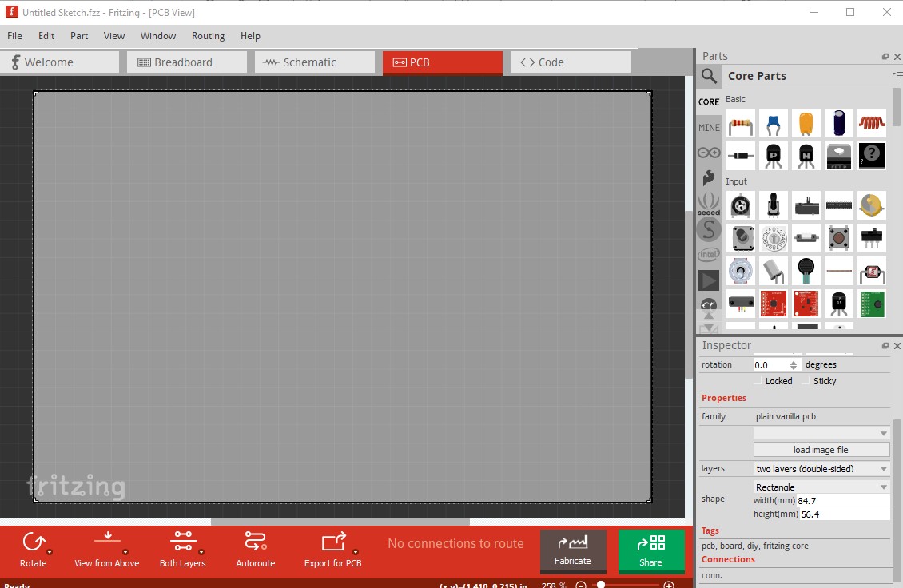Switch to the Schematic tab
Screen dimensions: 903x588
[314, 62]
